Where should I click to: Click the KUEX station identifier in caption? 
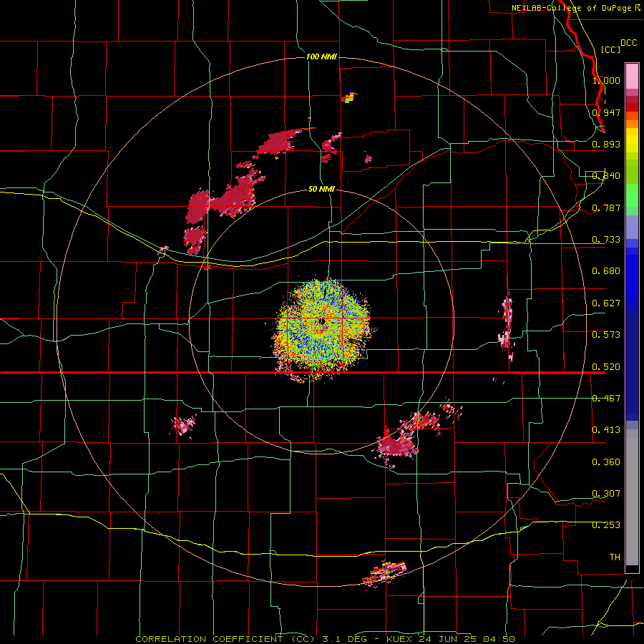(x=401, y=639)
